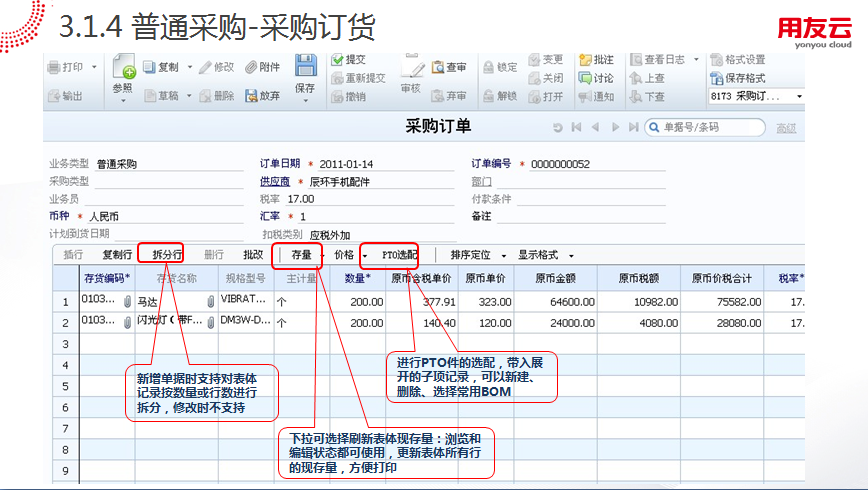Click the 马达 item name cell
Image resolution: width=868 pixels, height=490 pixels.
point(177,302)
